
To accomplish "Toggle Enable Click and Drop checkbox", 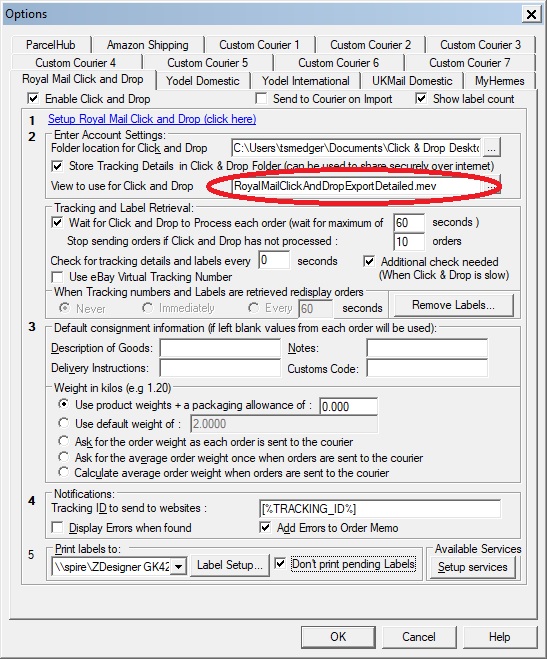I will click(x=33, y=99).
